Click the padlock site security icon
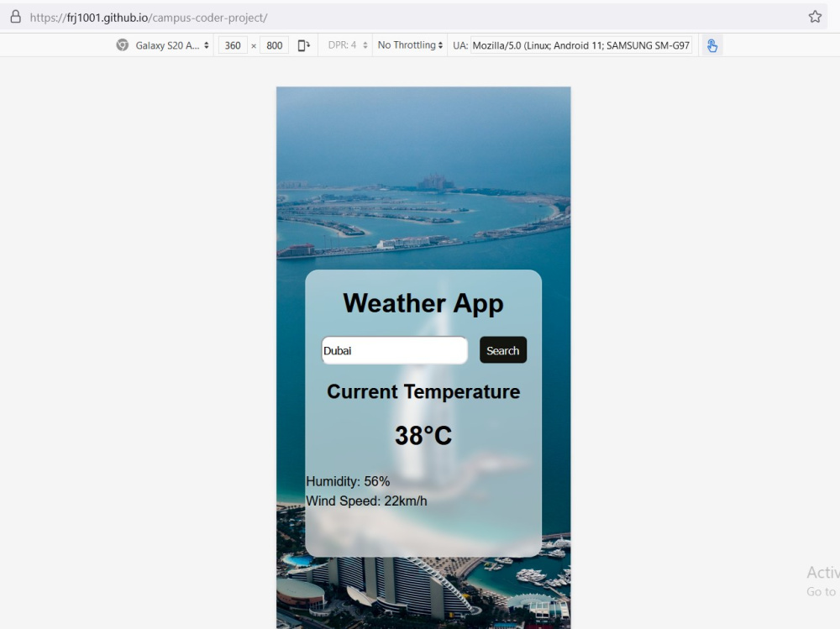The height and width of the screenshot is (629, 840). 15,17
